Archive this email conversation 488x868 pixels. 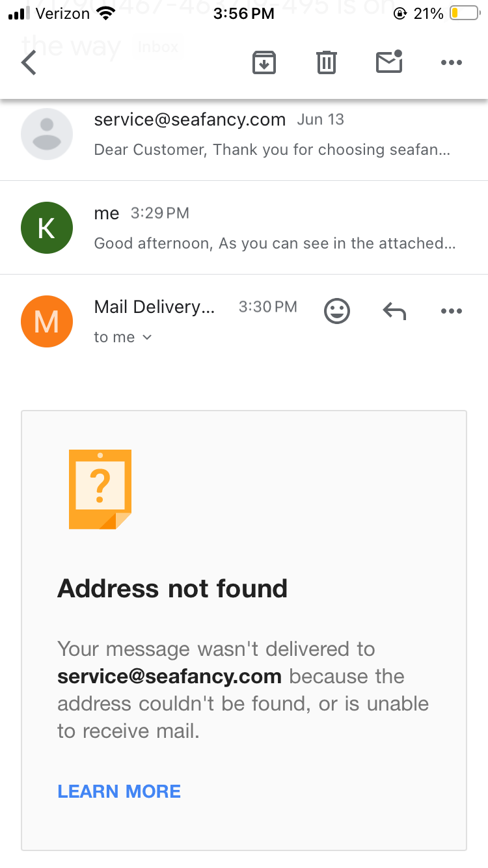264,62
